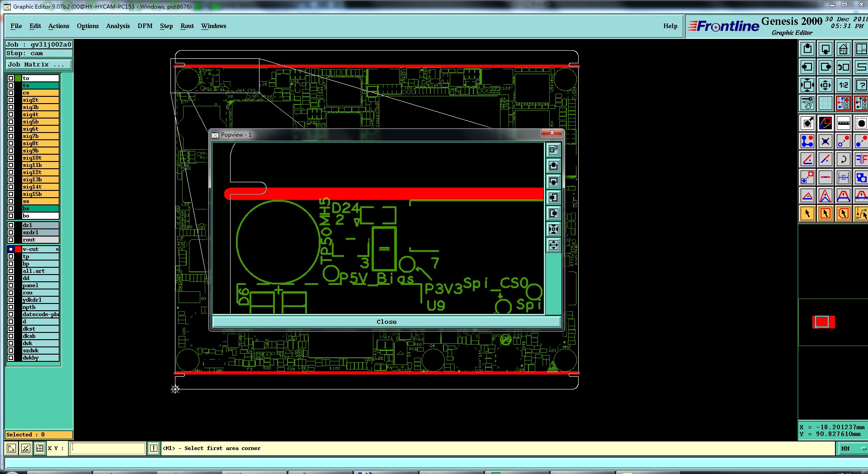Pan right inside Popview window
Screen dimensions: 868x474
point(553,213)
